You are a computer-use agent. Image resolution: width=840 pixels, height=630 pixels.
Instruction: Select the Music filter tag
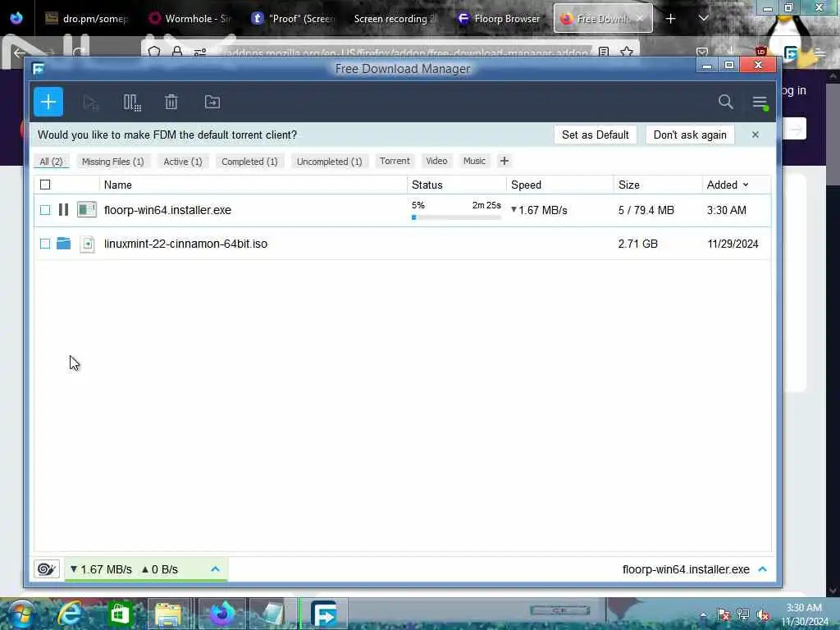click(474, 161)
